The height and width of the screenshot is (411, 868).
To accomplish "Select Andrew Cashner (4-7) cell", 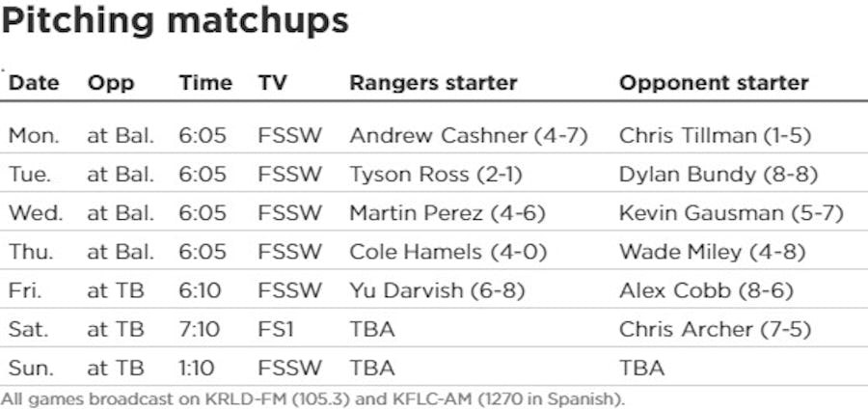I will (x=468, y=136).
